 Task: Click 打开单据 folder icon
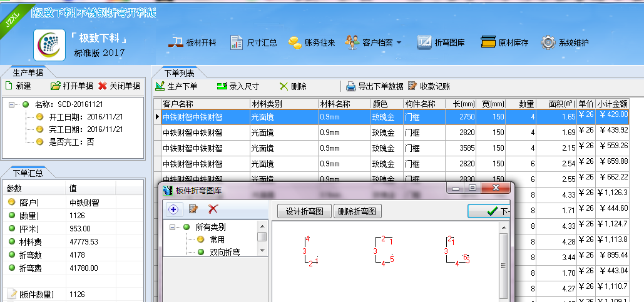(56, 86)
